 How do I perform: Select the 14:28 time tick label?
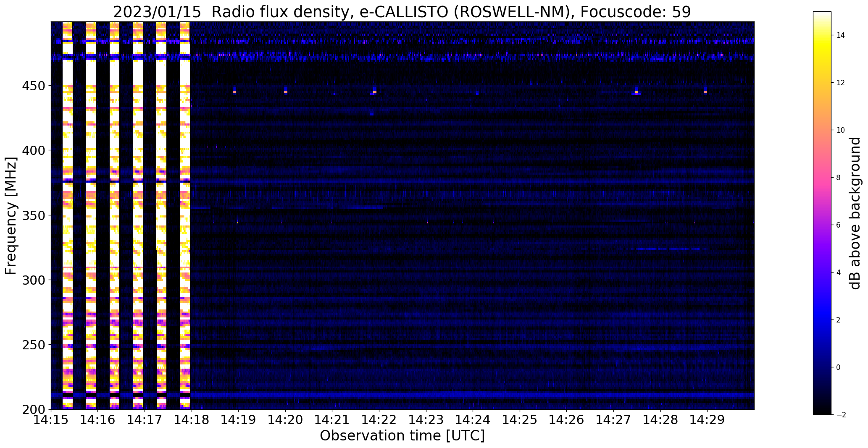click(661, 419)
